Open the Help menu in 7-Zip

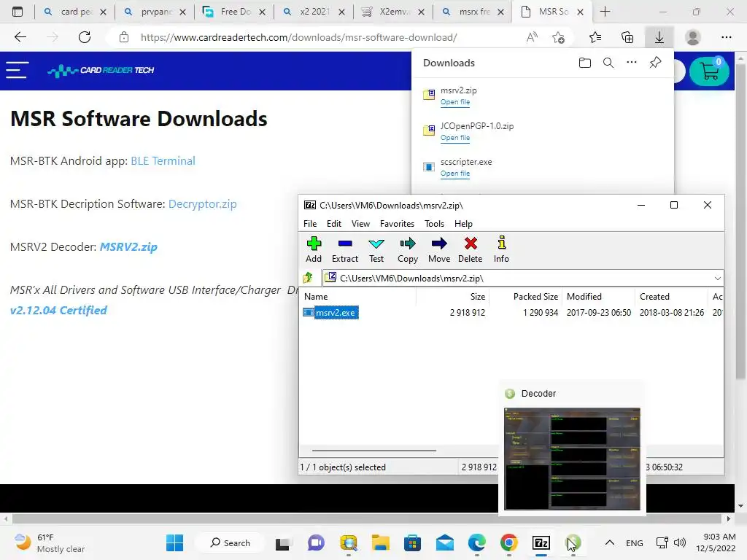[x=463, y=224]
